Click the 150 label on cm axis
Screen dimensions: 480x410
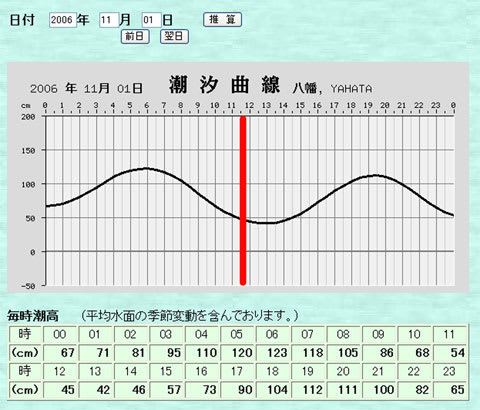coord(28,151)
